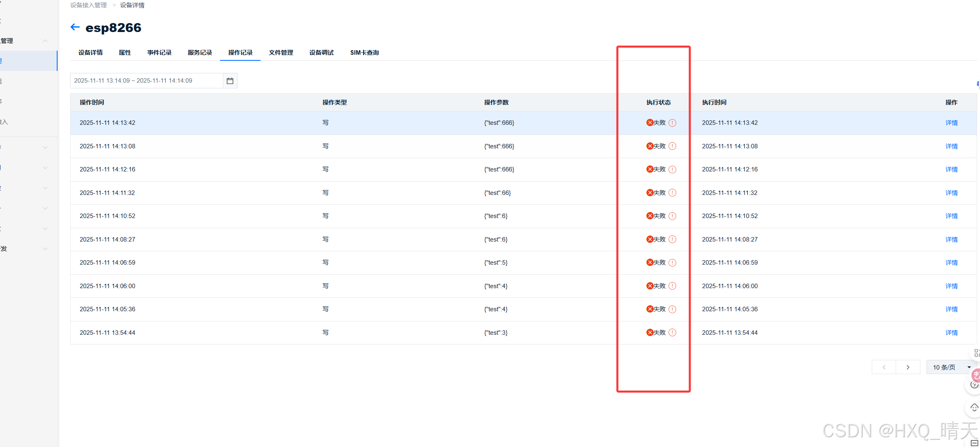This screenshot has width=980, height=447.
Task: Collapse the 管理 sidebar section chevron
Action: 45,41
